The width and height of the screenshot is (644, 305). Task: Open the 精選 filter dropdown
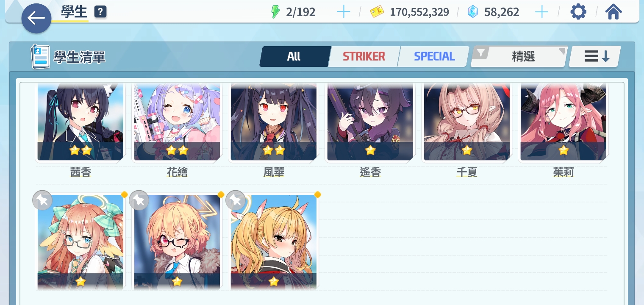click(519, 56)
